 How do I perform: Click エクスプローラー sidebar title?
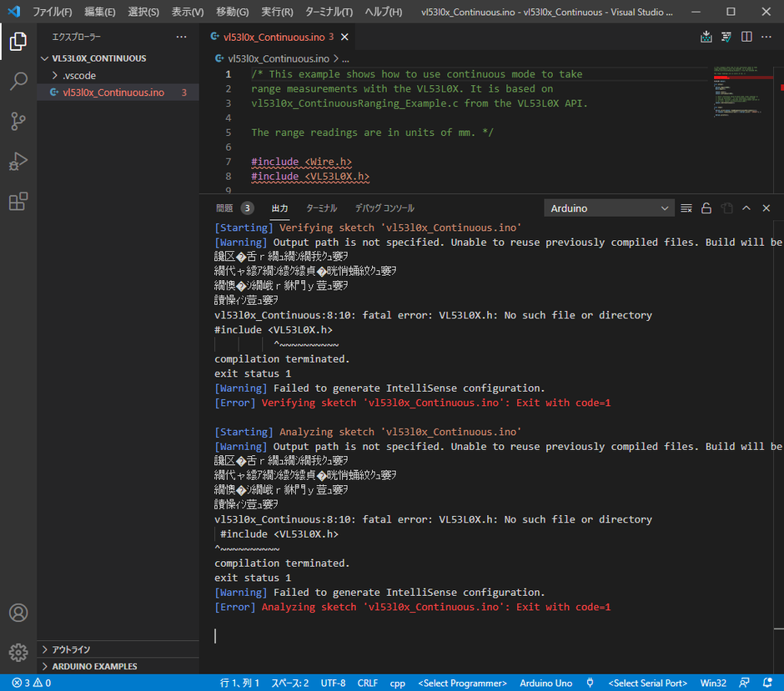click(x=76, y=37)
